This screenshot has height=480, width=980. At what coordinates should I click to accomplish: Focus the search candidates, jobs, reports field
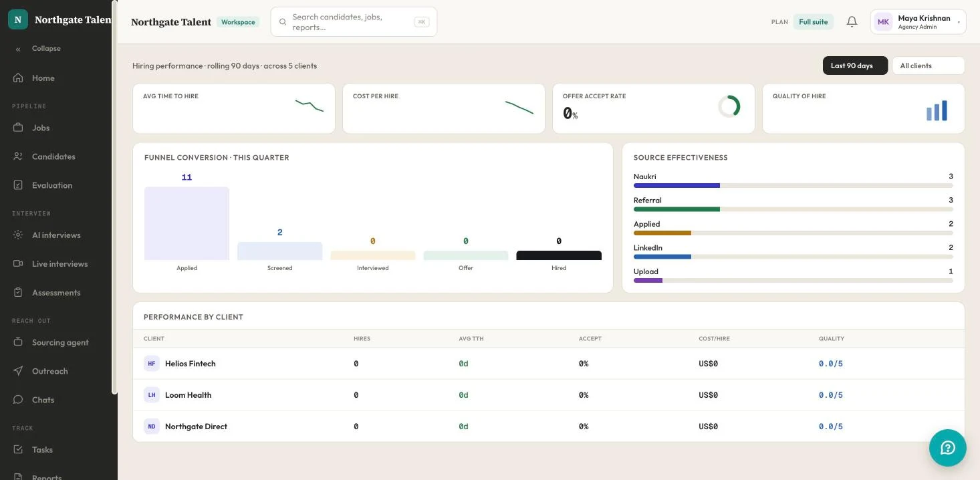[x=354, y=22]
